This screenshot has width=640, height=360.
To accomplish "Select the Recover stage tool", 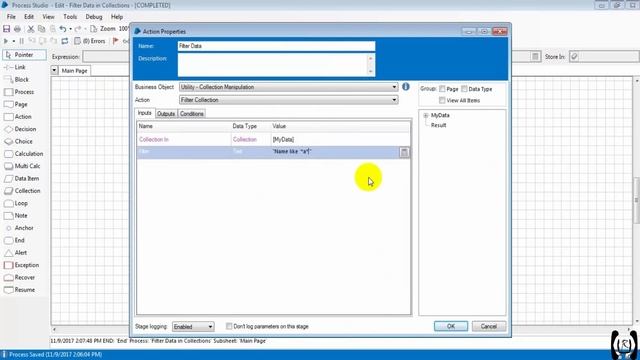I will (19, 278).
